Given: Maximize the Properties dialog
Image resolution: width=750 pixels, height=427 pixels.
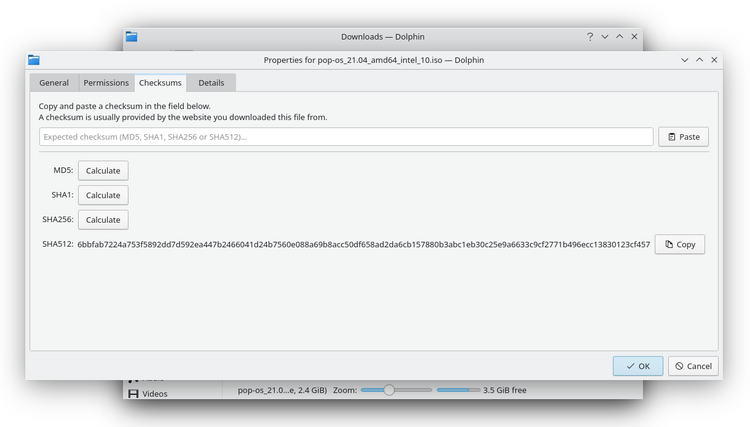Looking at the screenshot, I should [x=699, y=60].
